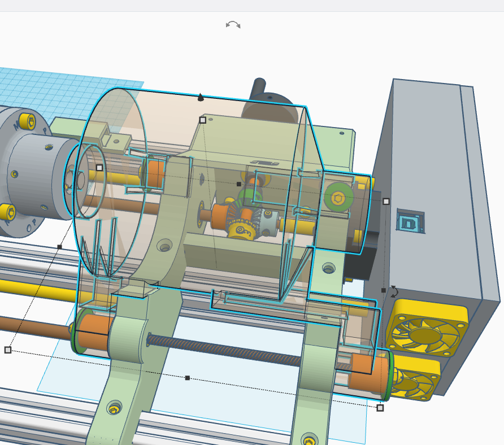Click the black midpoint handle on the left dotted edge
This screenshot has height=445, width=504.
(x=59, y=247)
